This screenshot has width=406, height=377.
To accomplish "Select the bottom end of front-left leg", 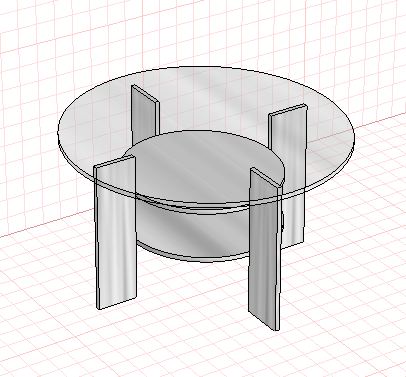I will click(117, 303).
